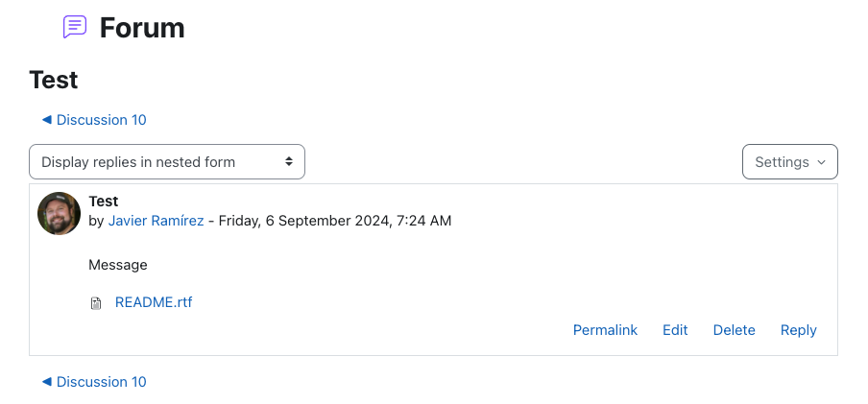Open Javier Ramírez author profile link
This screenshot has width=868, height=404.
pyautogui.click(x=157, y=221)
